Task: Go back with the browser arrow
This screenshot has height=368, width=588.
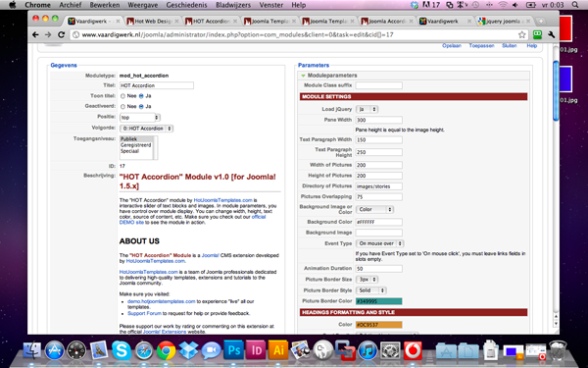Action: tap(35, 34)
